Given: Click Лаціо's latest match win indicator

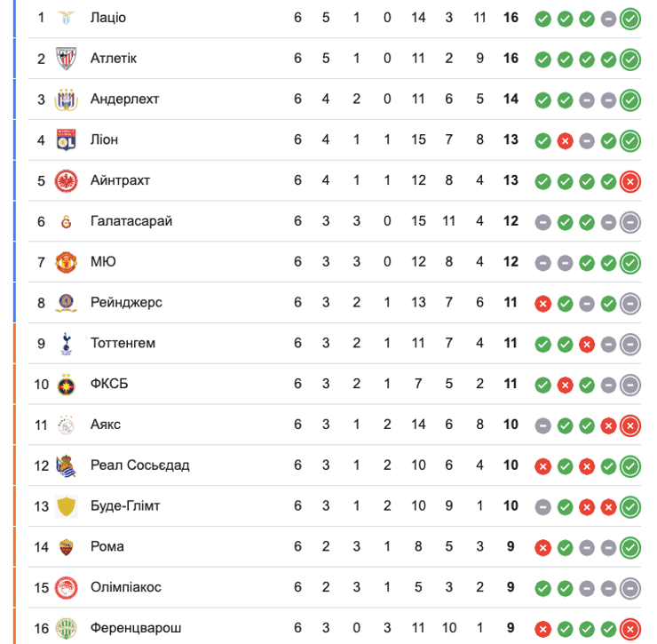Looking at the screenshot, I should point(630,19).
